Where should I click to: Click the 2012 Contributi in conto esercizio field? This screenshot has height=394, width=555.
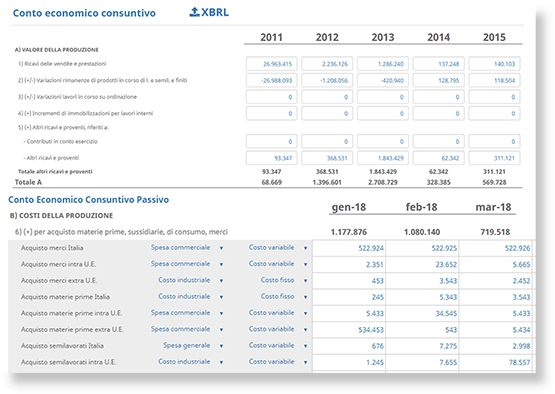point(327,142)
